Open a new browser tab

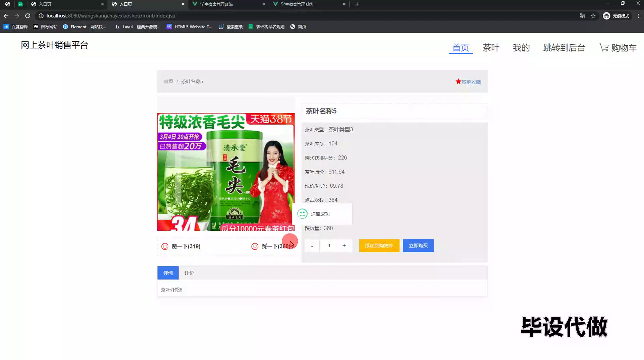tap(357, 4)
